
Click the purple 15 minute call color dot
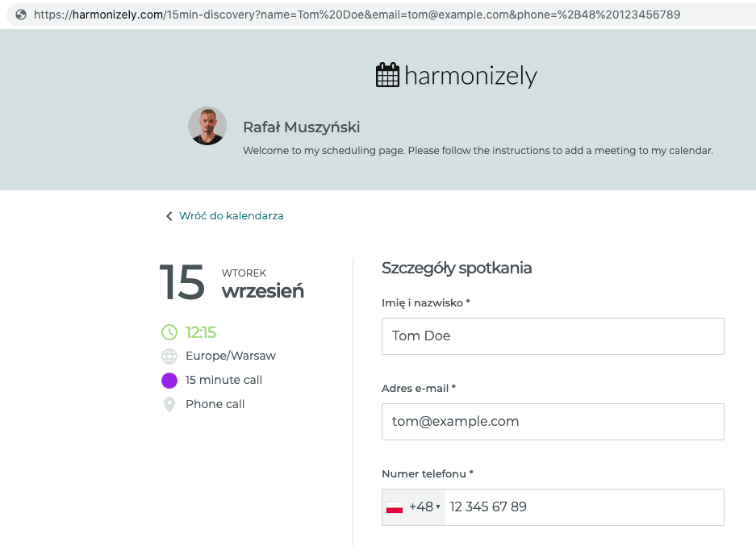click(x=169, y=381)
